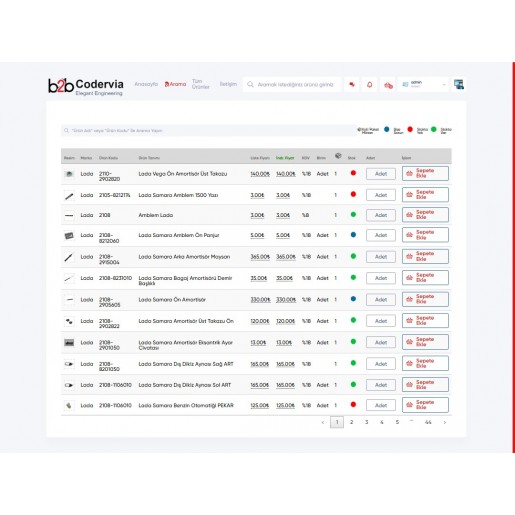Screen dimensions: 515x515
Task: Click product name Lada Samara Ön Amortisör
Action: (x=172, y=300)
